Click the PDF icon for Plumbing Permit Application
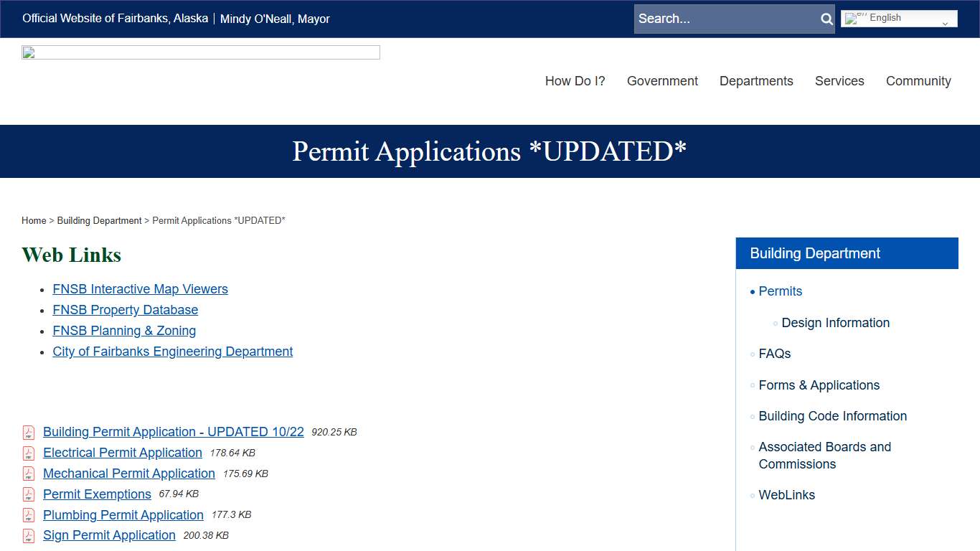The image size is (980, 551). 28,515
